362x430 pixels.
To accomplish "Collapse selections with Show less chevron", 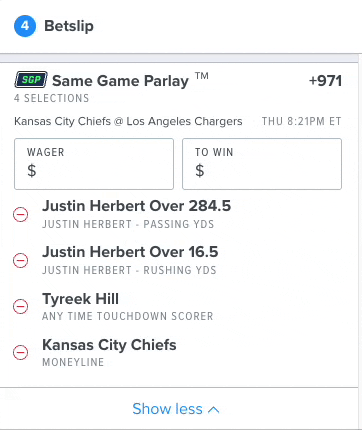I will tap(214, 409).
